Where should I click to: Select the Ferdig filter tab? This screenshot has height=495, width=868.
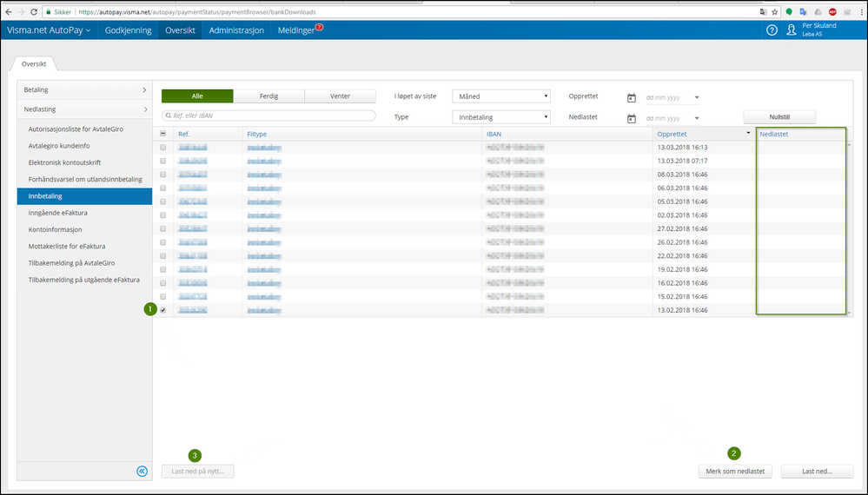pyautogui.click(x=268, y=96)
